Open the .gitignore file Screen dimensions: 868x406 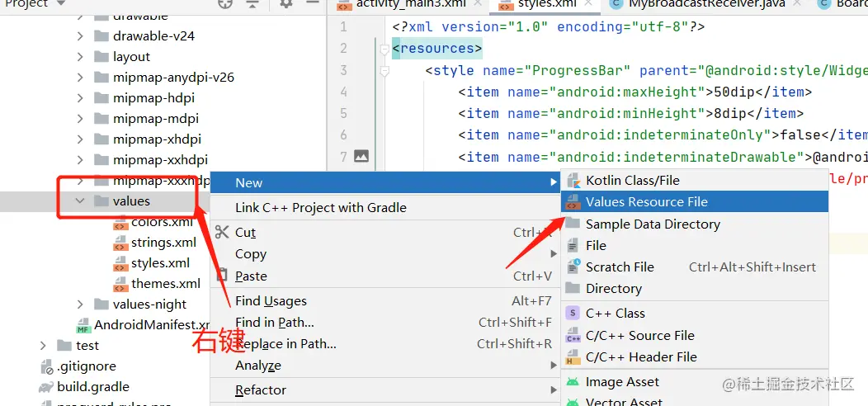(87, 366)
